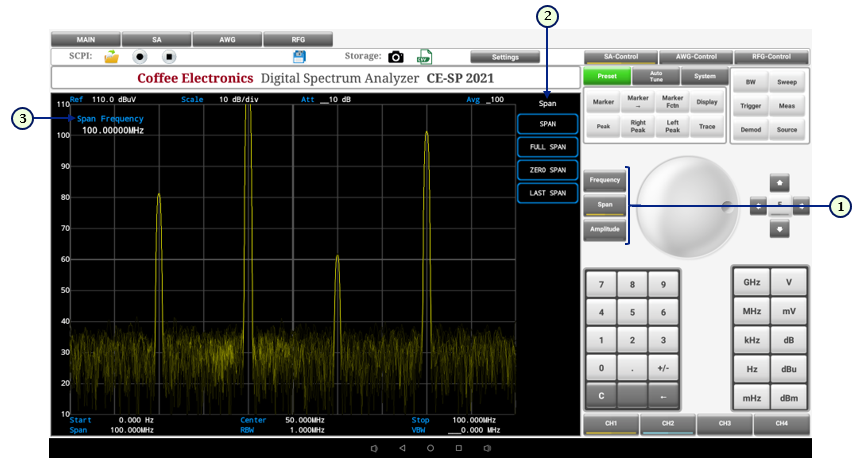Viewport: 858px width, 470px height.
Task: Click the Settings button
Action: (505, 57)
